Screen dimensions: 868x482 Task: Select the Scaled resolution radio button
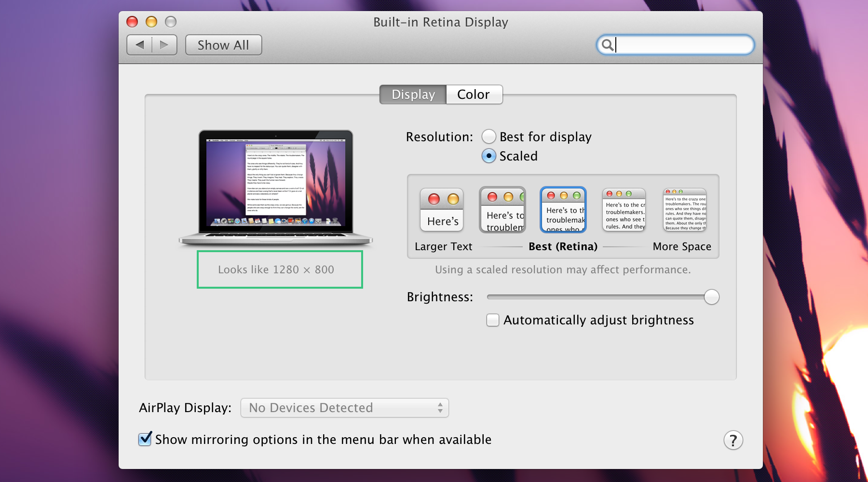tap(488, 156)
